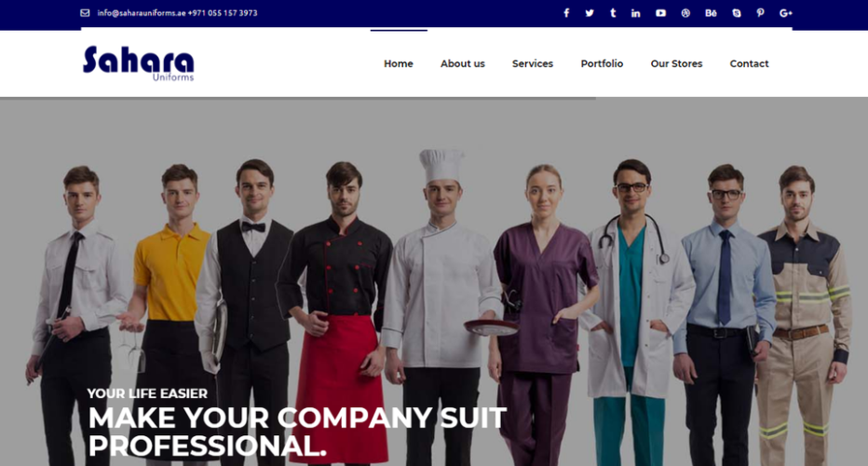Open the About us page
The width and height of the screenshot is (868, 466).
click(x=463, y=63)
